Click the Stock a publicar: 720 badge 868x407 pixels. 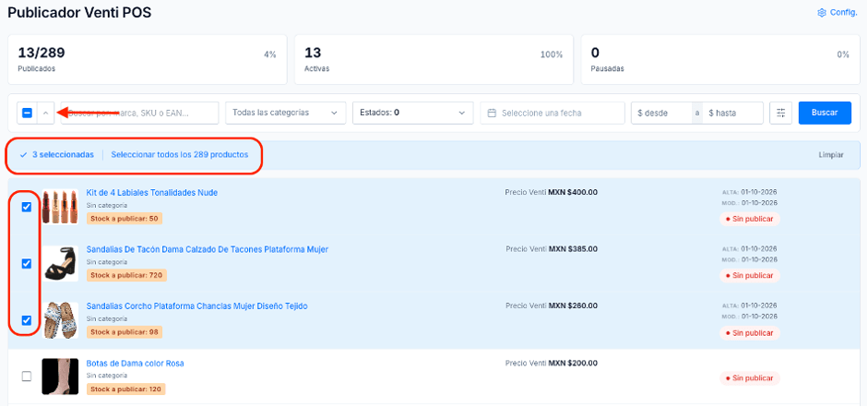tap(126, 275)
